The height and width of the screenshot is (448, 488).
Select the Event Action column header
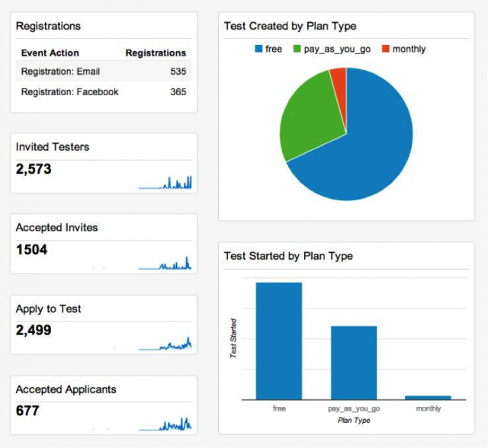[50, 53]
